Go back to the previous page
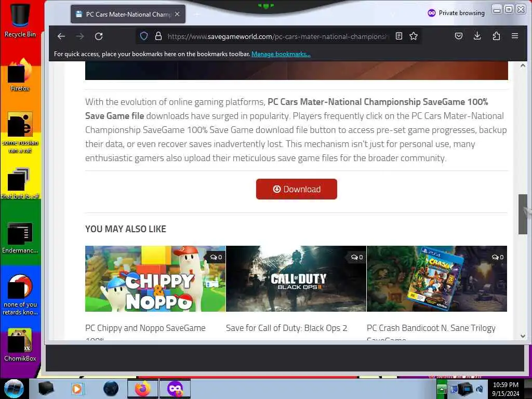The image size is (532, 399). 61,36
